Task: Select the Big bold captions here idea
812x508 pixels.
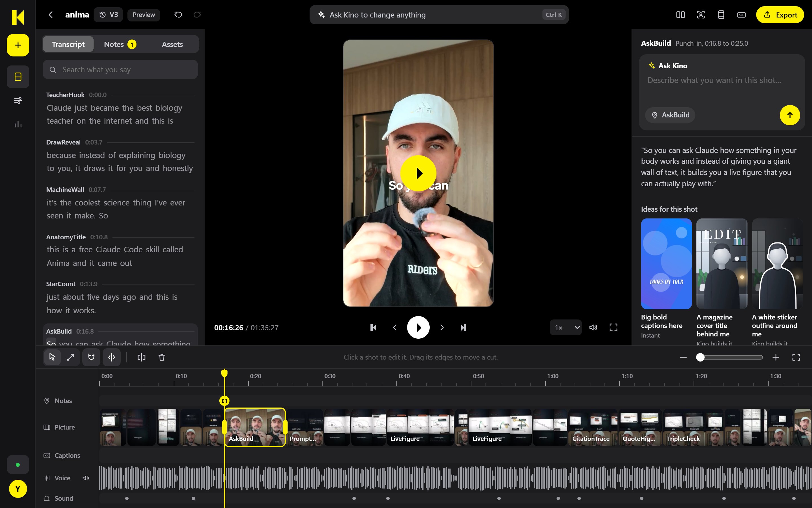Action: tap(666, 279)
